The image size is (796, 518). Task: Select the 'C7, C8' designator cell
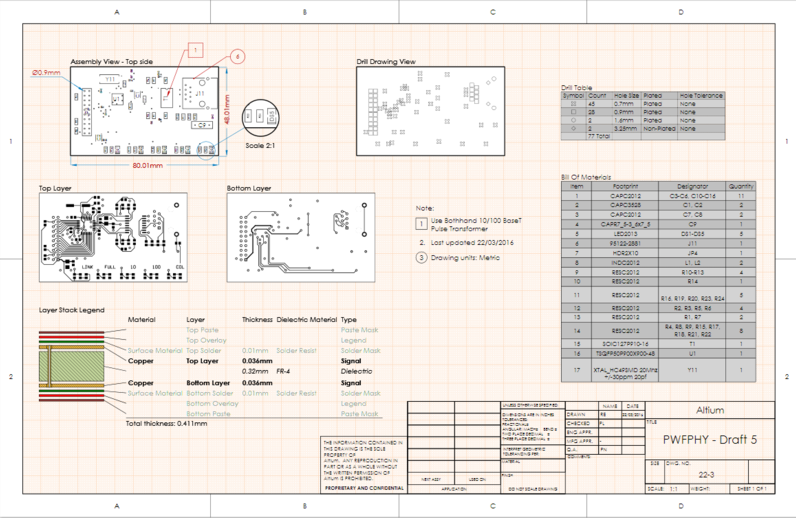click(692, 215)
